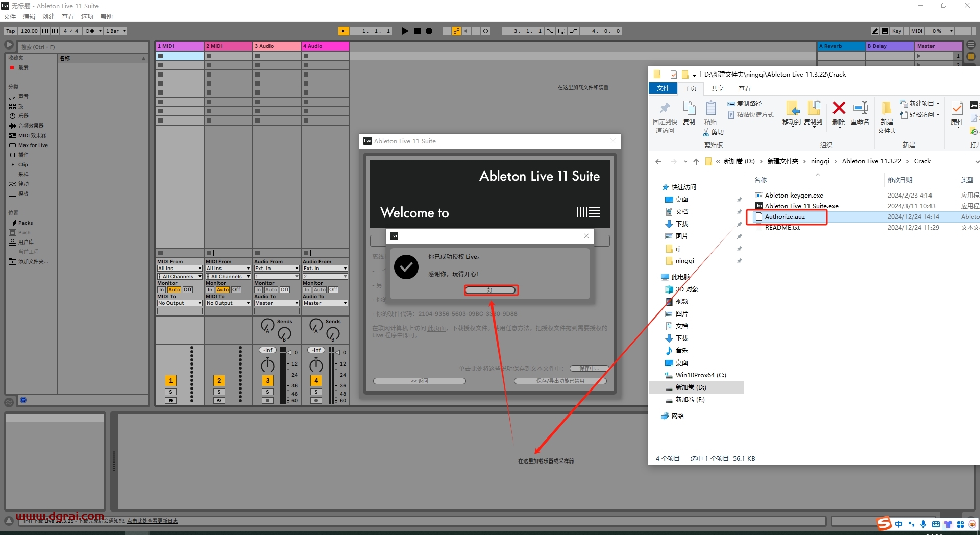
Task: Click the Play button in transport
Action: tap(405, 31)
